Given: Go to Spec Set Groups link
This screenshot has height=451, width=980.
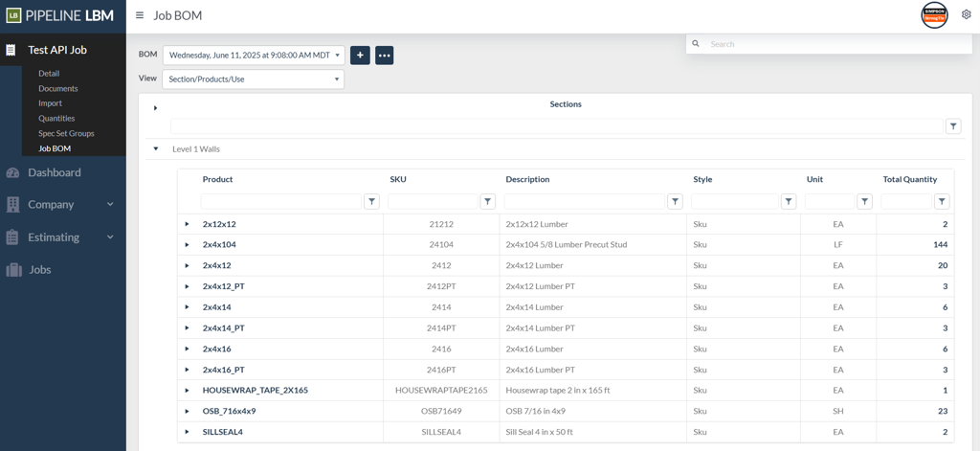Looking at the screenshot, I should click(66, 133).
